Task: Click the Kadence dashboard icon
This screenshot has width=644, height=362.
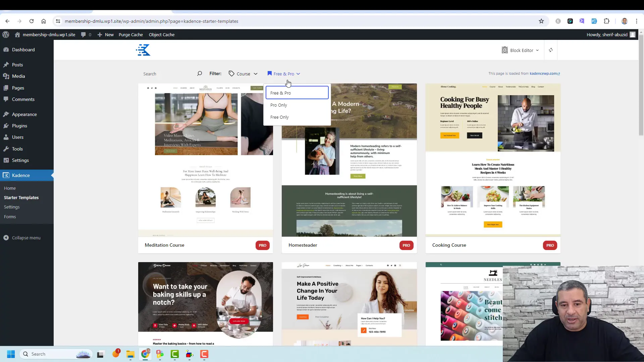Action: tap(144, 50)
